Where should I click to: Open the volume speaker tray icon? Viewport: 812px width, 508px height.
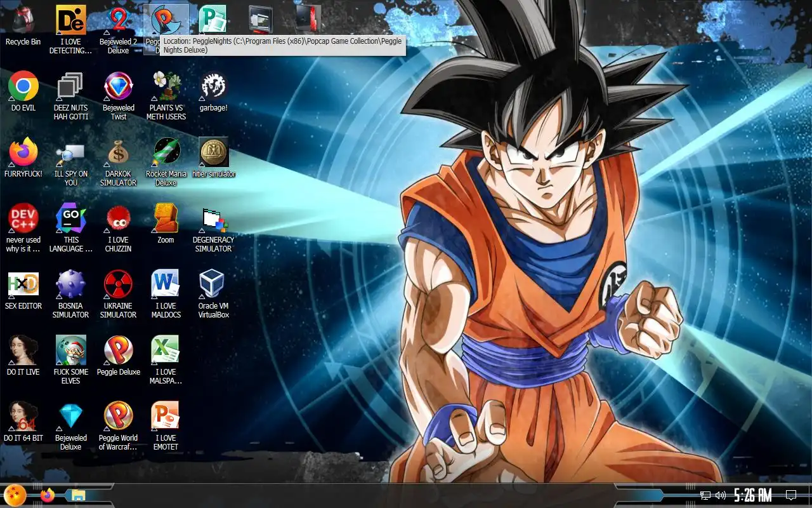(x=721, y=495)
